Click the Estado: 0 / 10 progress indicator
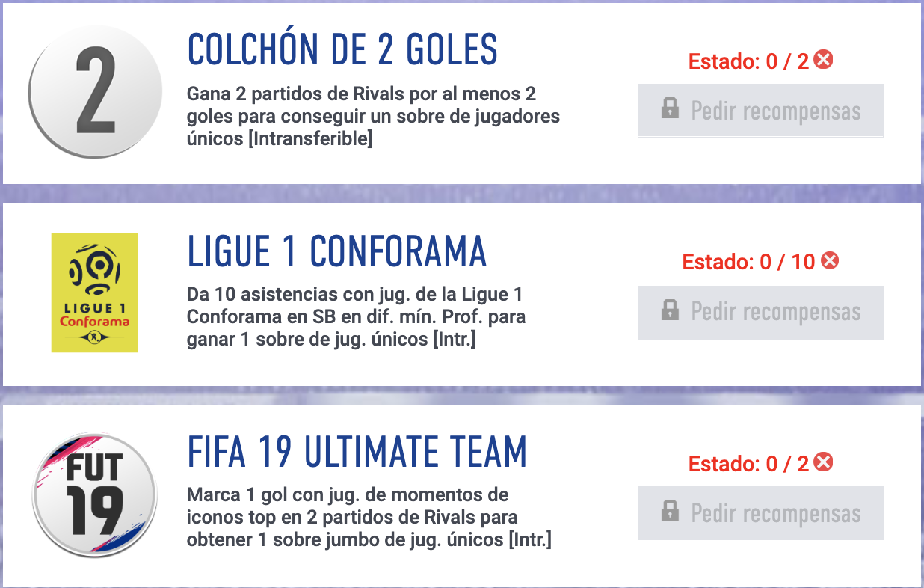Screen dimensions: 924x588 point(757,262)
